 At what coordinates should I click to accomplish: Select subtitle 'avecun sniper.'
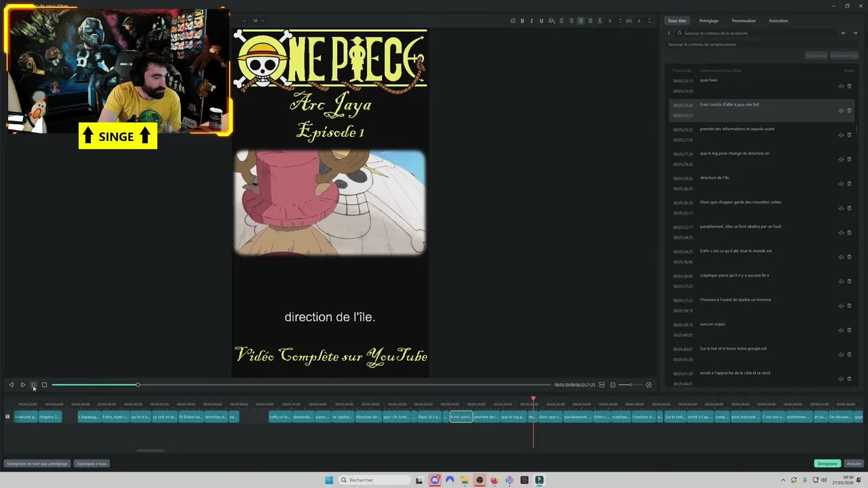tap(762, 329)
